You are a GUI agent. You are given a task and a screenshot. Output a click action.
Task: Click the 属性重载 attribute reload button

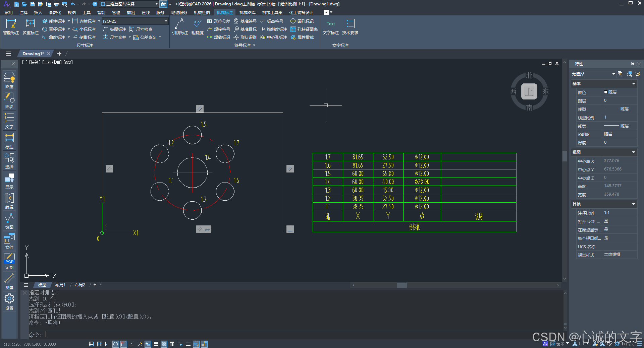pyautogui.click(x=302, y=37)
